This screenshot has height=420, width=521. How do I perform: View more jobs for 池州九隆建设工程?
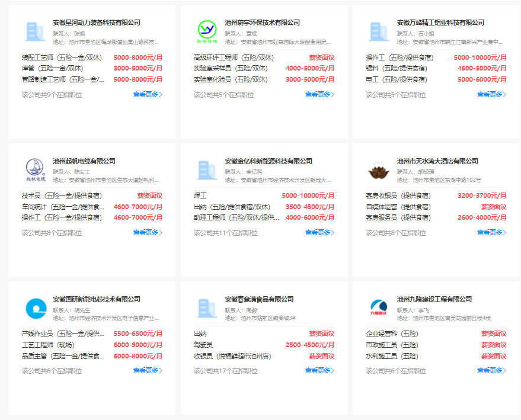[x=492, y=370]
